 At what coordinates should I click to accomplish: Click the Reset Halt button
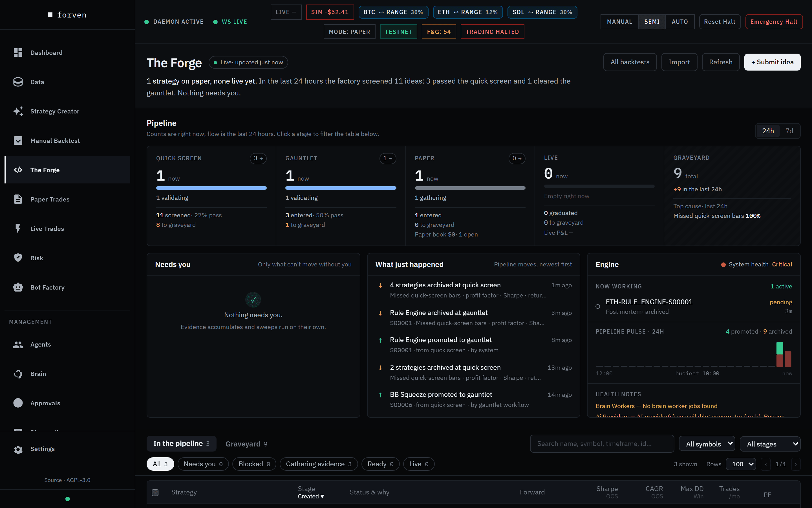coord(720,21)
